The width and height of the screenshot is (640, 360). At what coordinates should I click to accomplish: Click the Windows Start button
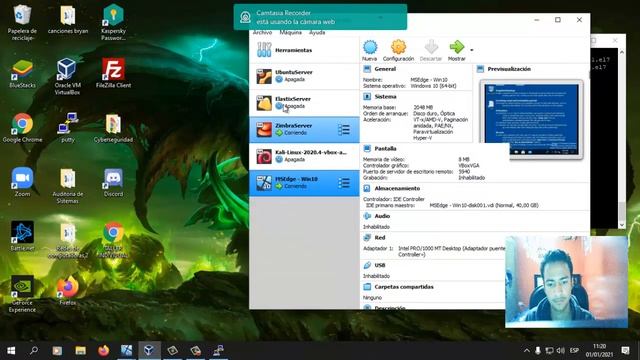pos(11,350)
